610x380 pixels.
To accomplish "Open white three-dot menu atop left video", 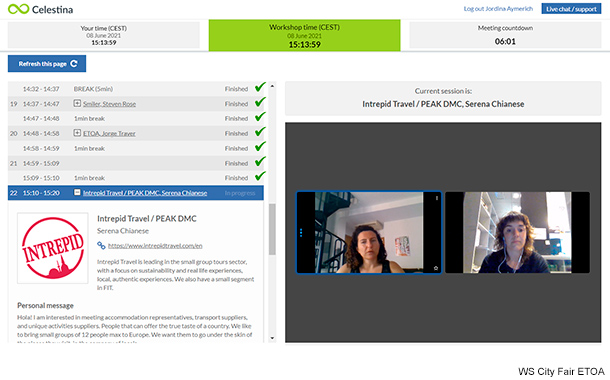I will (x=437, y=198).
